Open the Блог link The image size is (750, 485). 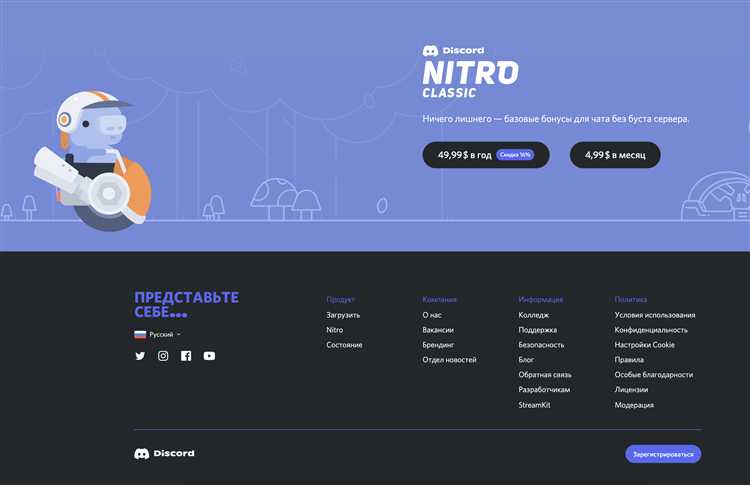click(526, 359)
